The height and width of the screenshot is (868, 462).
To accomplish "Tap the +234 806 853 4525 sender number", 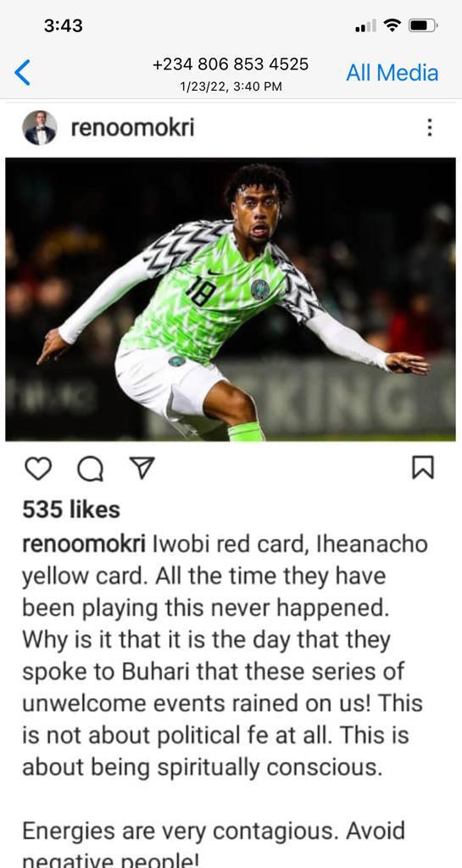I will [231, 64].
